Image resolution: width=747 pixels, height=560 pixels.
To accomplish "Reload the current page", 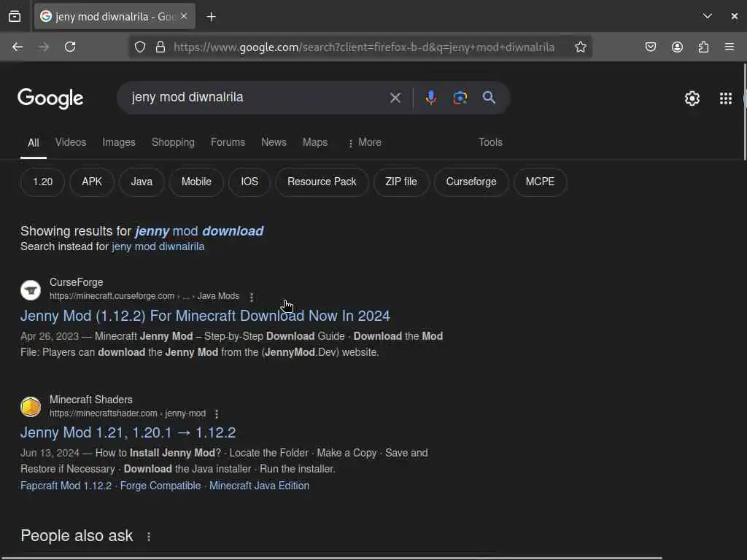I will [x=70, y=47].
